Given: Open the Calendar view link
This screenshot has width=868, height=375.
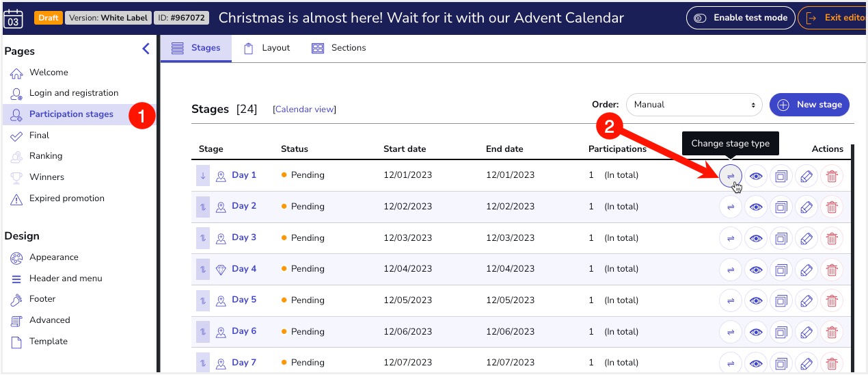Looking at the screenshot, I should pyautogui.click(x=304, y=109).
